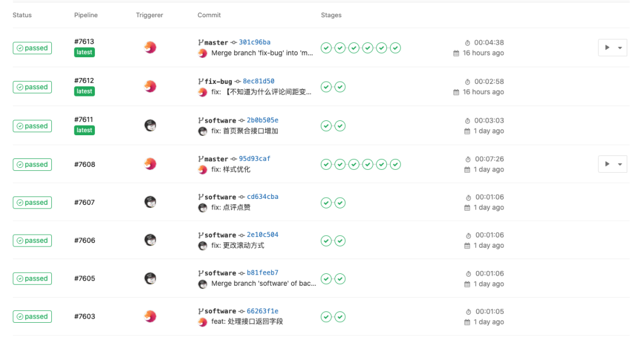The width and height of the screenshot is (644, 343).
Task: Open commit hash 2e10c504
Action: [262, 235]
